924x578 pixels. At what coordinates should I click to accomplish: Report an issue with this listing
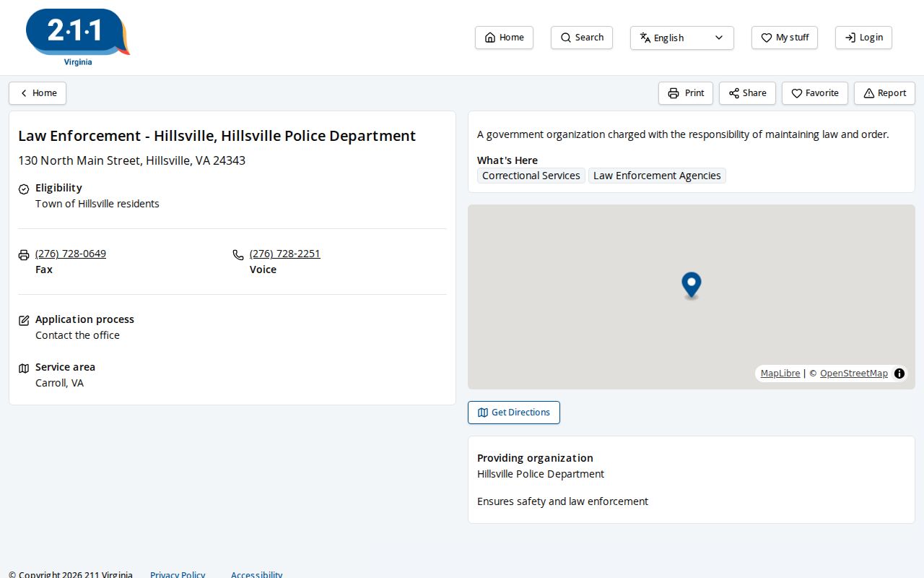(884, 93)
